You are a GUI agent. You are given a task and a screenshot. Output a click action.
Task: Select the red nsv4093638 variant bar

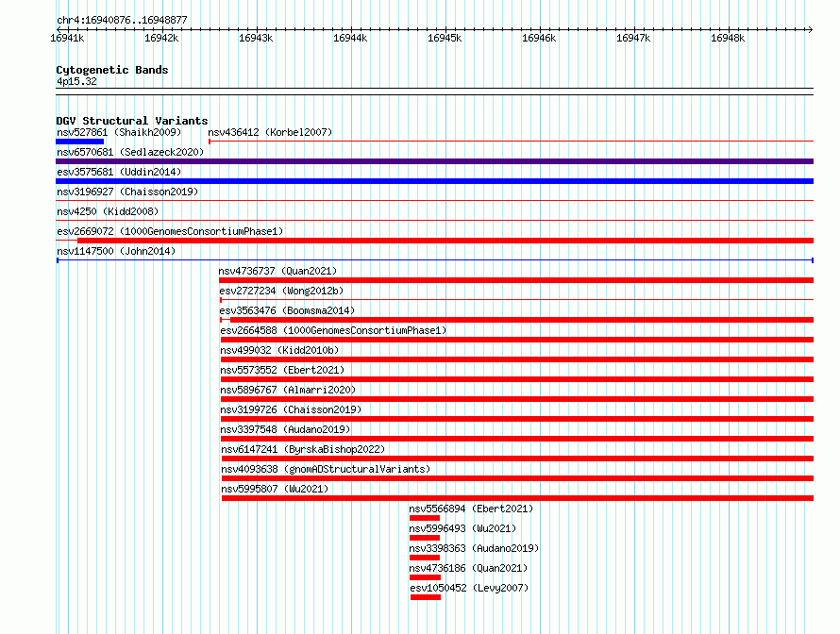pos(517,478)
